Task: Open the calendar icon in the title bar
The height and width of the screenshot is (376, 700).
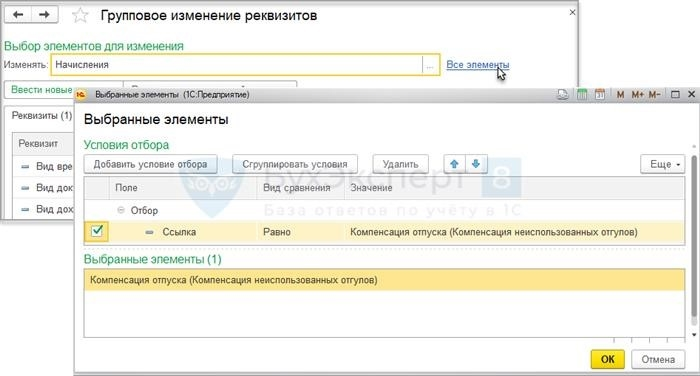Action: click(600, 94)
